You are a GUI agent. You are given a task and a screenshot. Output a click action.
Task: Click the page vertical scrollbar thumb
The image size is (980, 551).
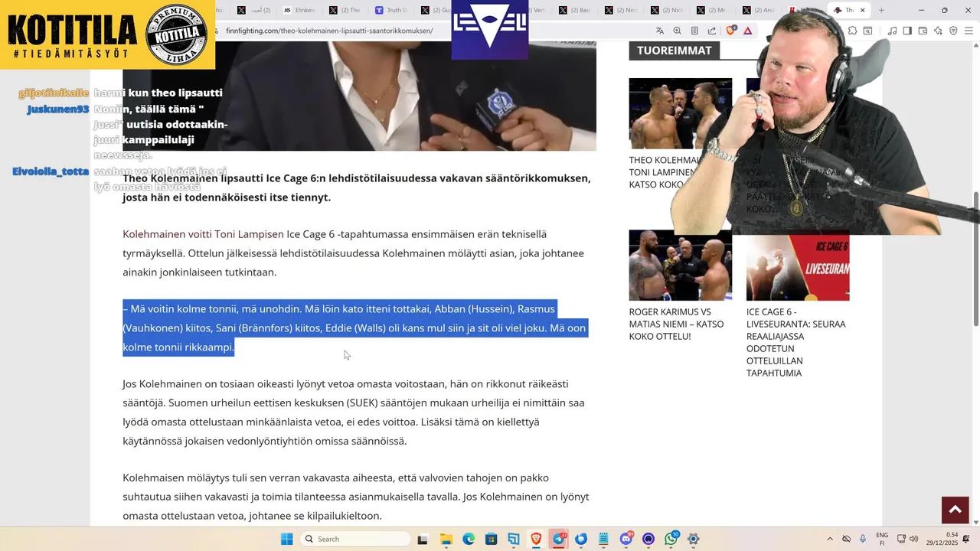pos(975,260)
